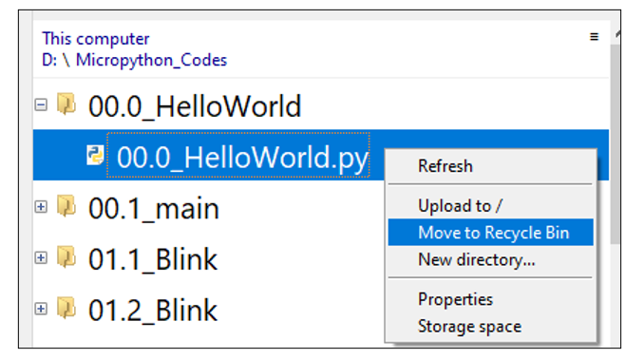This screenshot has height=359, width=644.
Task: Select Upload to / in context menu
Action: coord(490,206)
